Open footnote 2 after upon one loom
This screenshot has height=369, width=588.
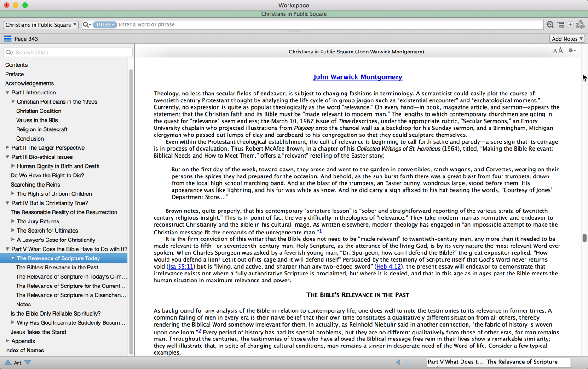(199, 331)
